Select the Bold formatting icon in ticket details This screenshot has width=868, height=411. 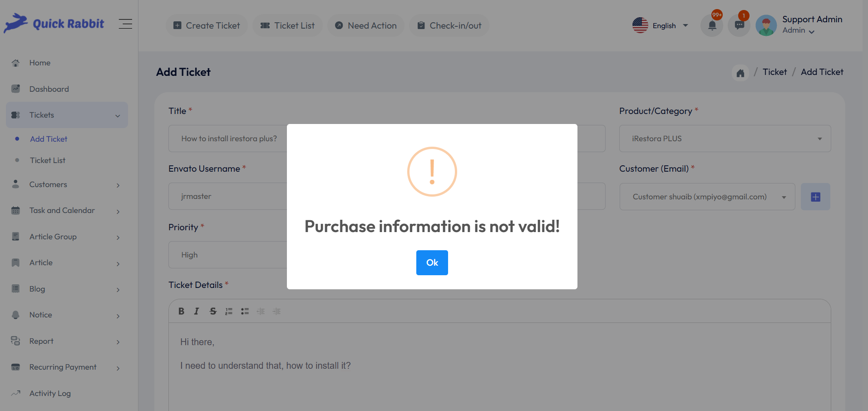[x=181, y=311]
